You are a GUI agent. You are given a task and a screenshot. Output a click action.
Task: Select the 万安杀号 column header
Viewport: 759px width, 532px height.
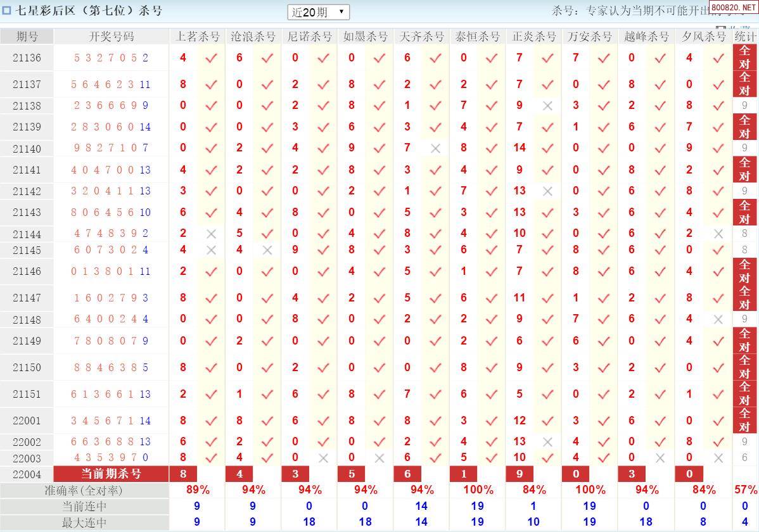590,36
